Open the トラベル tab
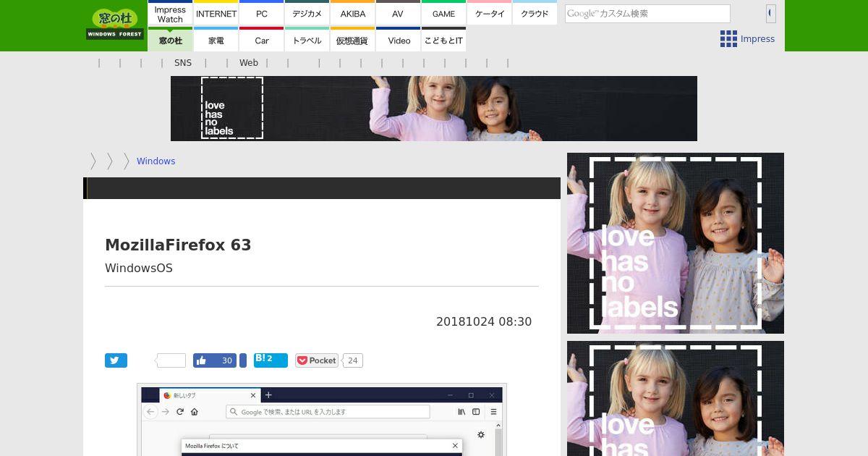Image resolution: width=868 pixels, height=456 pixels. [x=307, y=40]
